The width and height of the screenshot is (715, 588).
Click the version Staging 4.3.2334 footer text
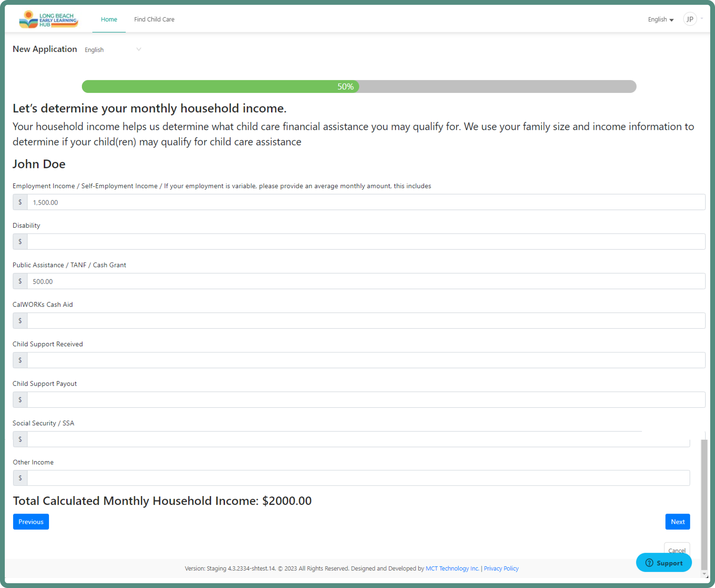pyautogui.click(x=230, y=568)
